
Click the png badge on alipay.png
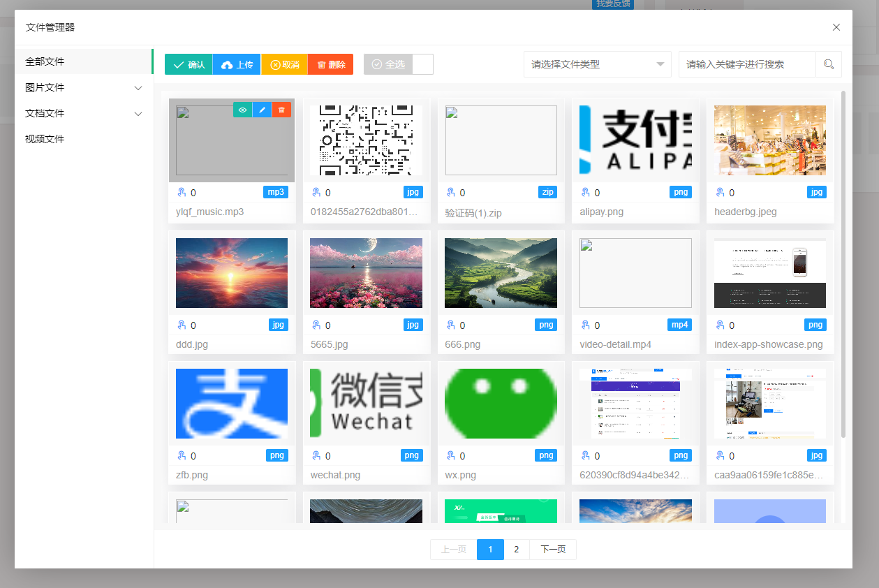pos(681,192)
